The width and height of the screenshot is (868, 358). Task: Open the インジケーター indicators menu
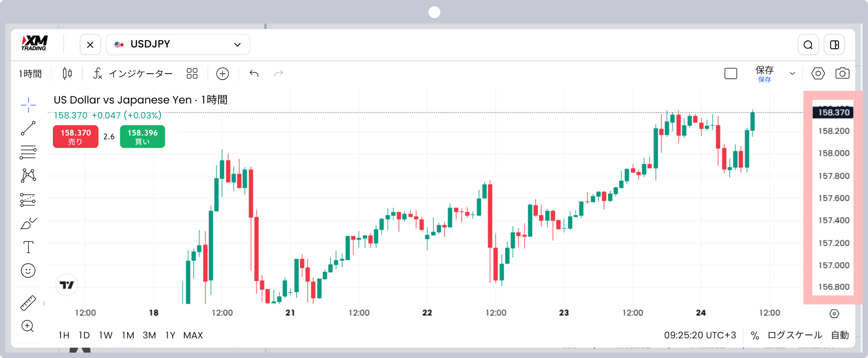[x=132, y=73]
